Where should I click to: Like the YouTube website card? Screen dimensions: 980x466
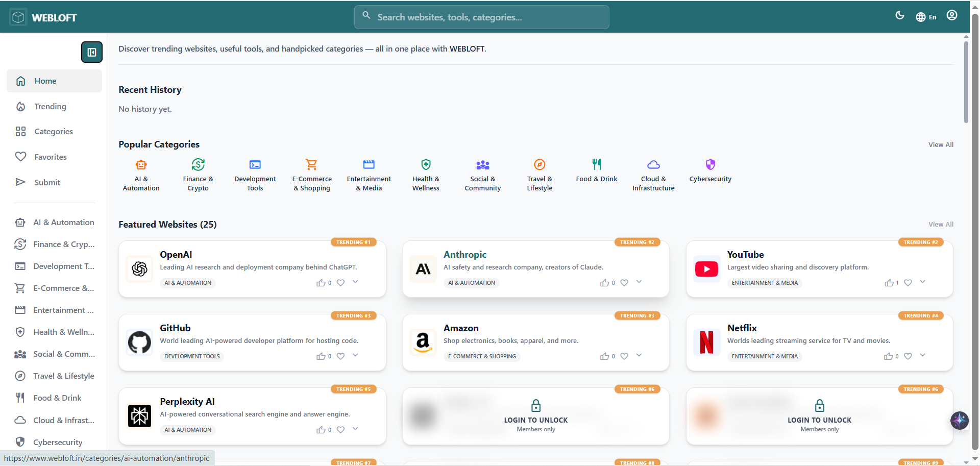pyautogui.click(x=888, y=283)
